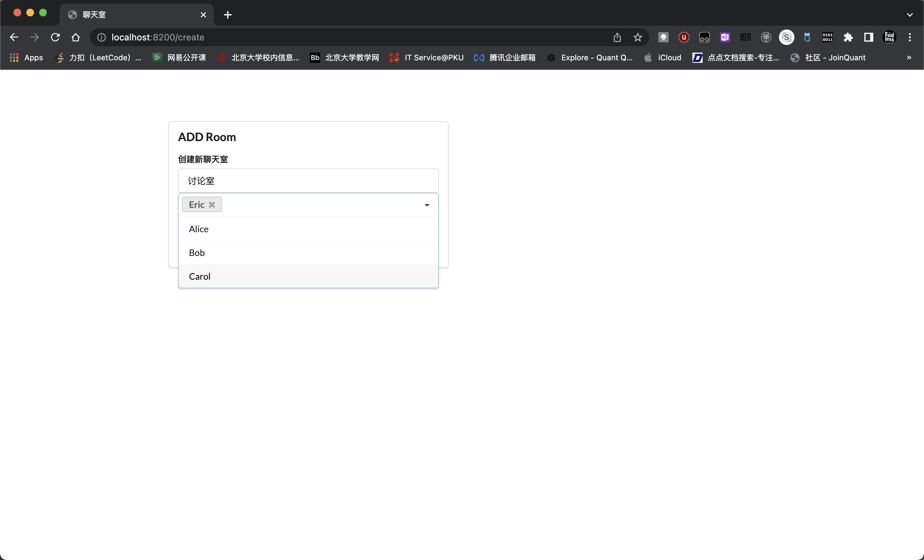Reload the page with refresh icon
Image resolution: width=924 pixels, height=560 pixels.
55,37
